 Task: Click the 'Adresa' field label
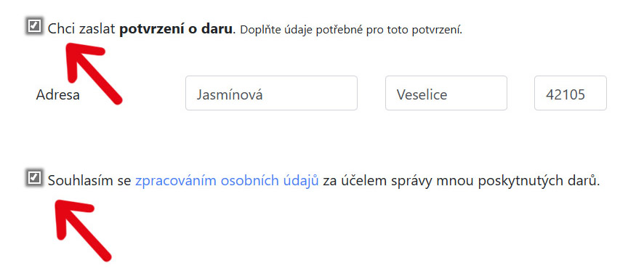pos(58,95)
